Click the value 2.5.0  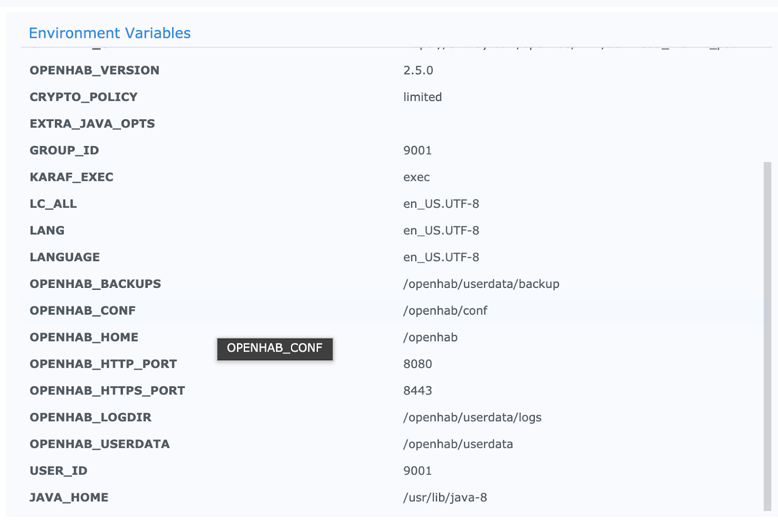coord(418,71)
